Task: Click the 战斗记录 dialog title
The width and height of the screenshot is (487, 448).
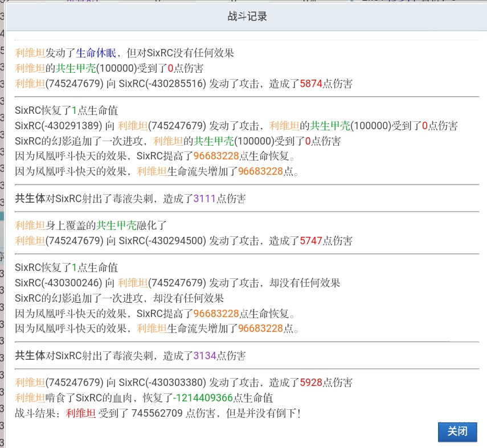Action: tap(247, 16)
